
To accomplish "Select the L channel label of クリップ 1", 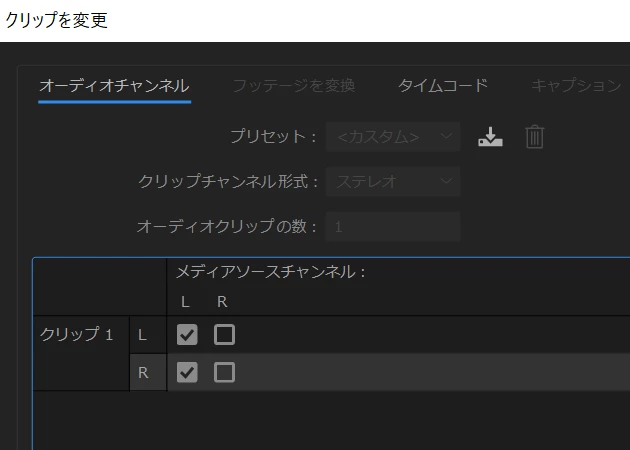I will (142, 335).
